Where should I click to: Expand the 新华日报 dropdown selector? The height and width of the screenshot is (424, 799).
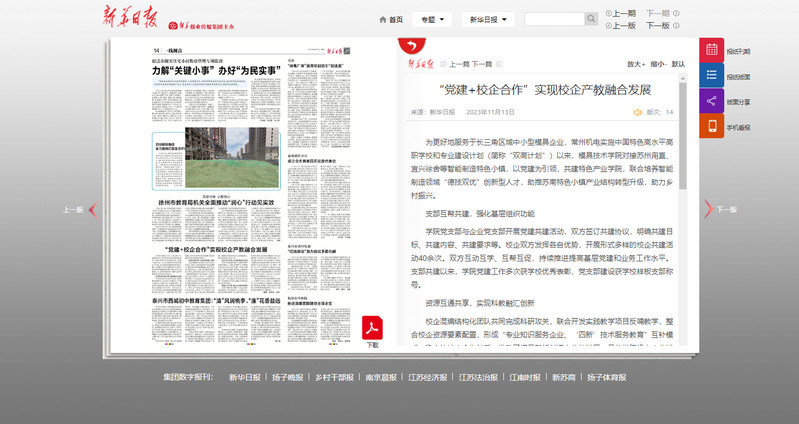(488, 19)
